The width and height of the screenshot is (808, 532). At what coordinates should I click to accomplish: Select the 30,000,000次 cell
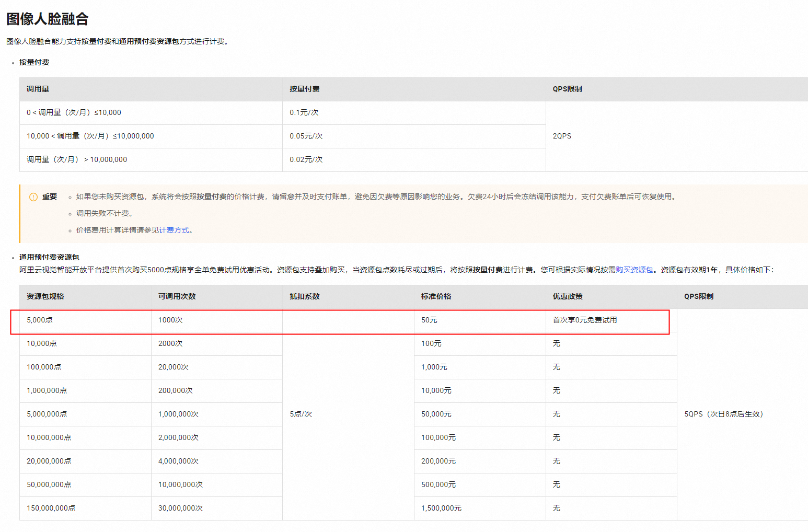pyautogui.click(x=217, y=508)
